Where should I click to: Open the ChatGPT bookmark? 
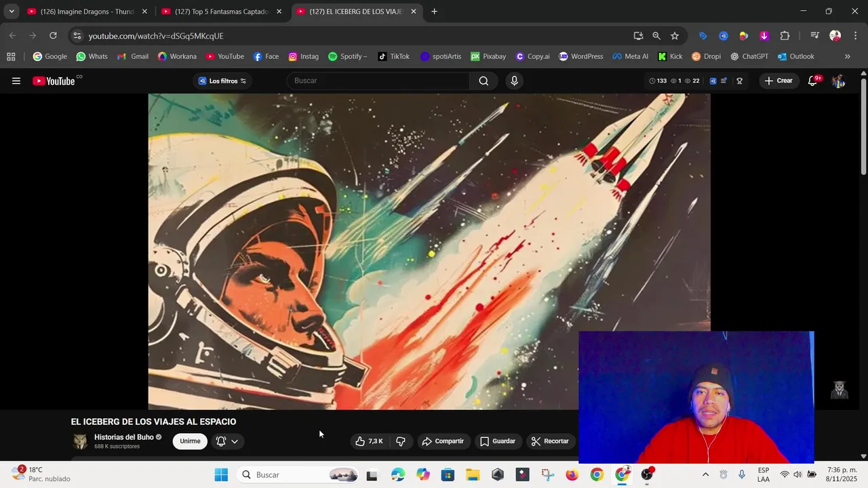point(749,56)
